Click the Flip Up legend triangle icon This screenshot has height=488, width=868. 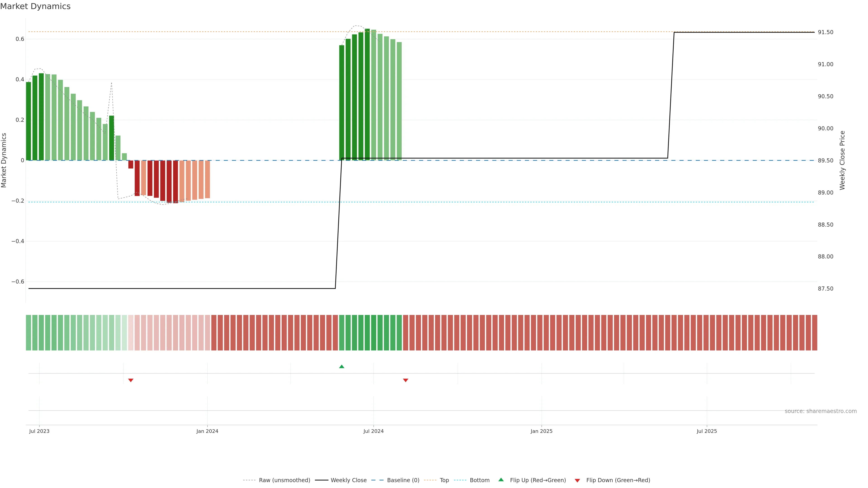tap(501, 480)
